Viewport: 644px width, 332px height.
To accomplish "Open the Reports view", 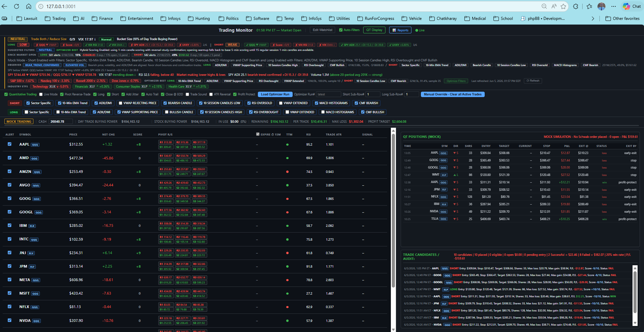I will coord(400,30).
